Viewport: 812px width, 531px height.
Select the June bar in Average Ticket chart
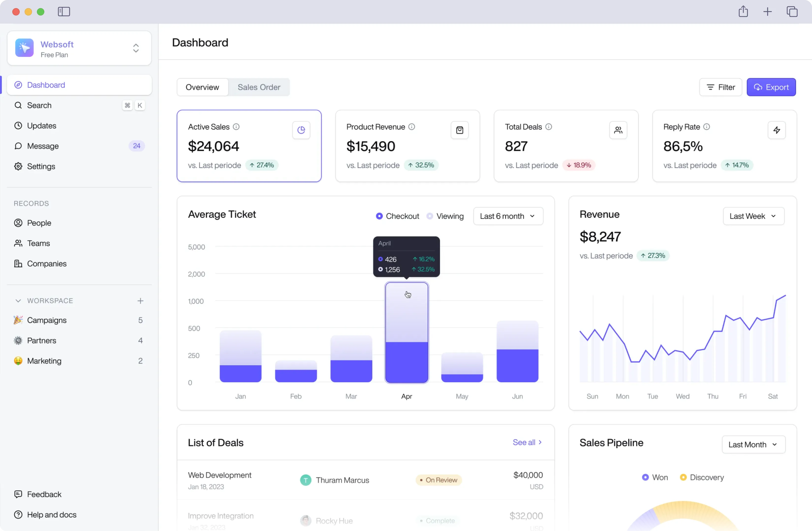coord(517,351)
